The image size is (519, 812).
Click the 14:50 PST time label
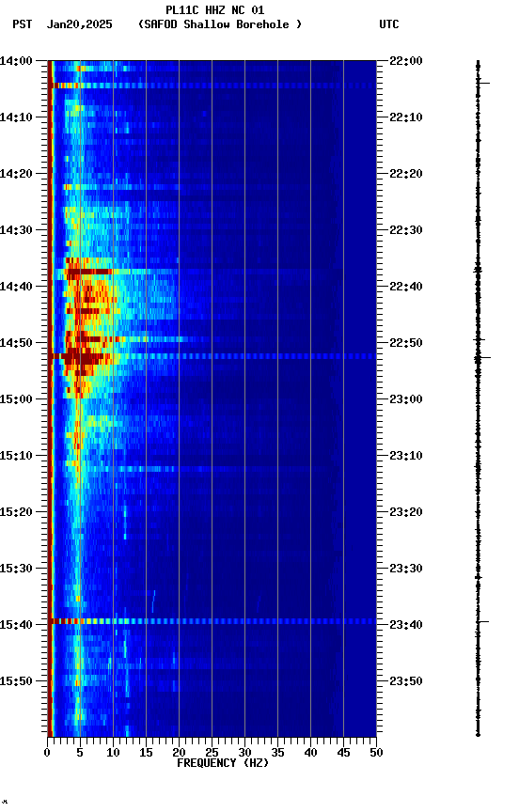coord(16,343)
